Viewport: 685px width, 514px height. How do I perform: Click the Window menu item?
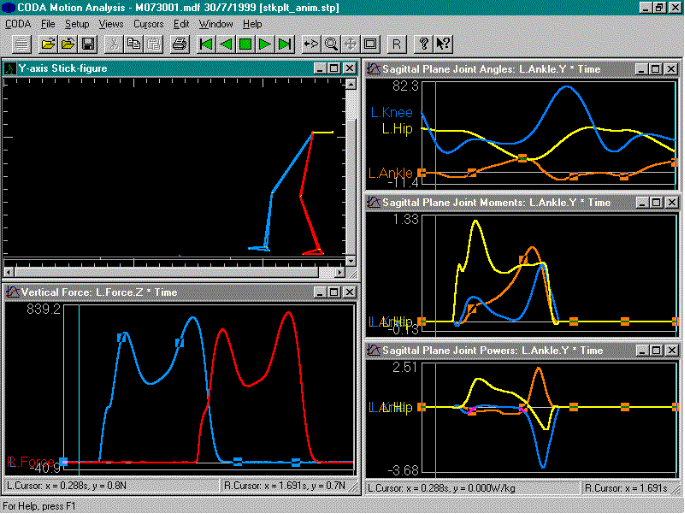pyautogui.click(x=216, y=23)
